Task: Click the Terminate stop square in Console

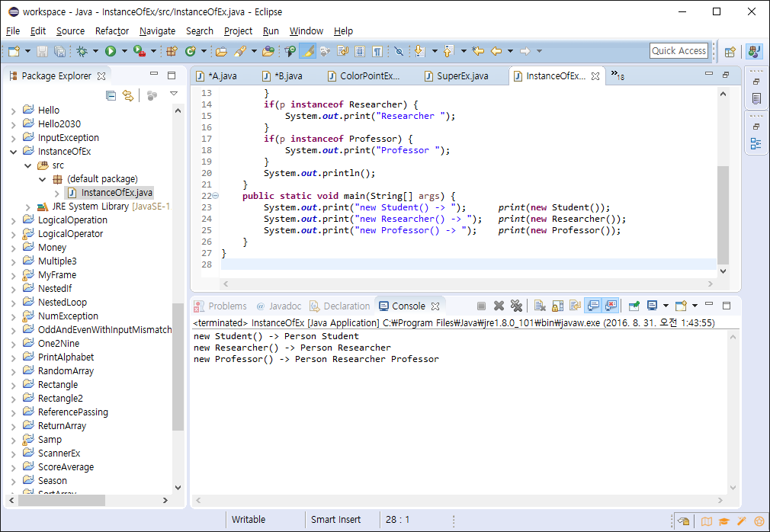Action: pyautogui.click(x=481, y=306)
